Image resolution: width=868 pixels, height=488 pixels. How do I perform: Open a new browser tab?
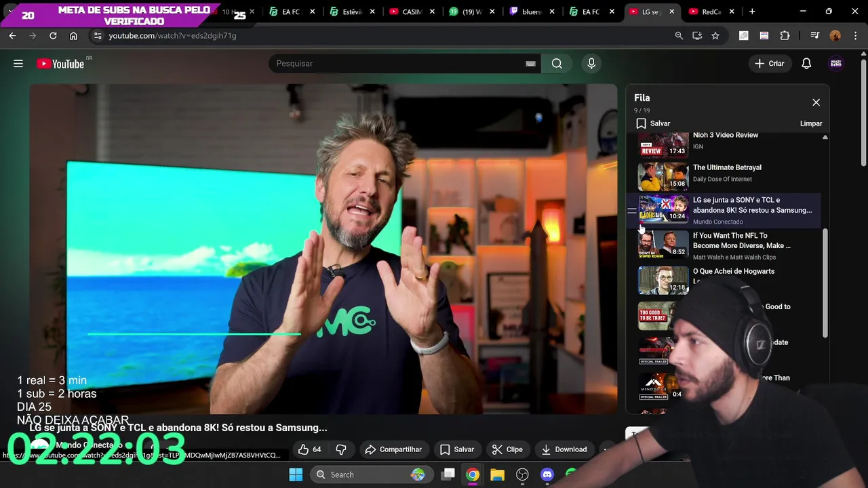click(x=752, y=12)
